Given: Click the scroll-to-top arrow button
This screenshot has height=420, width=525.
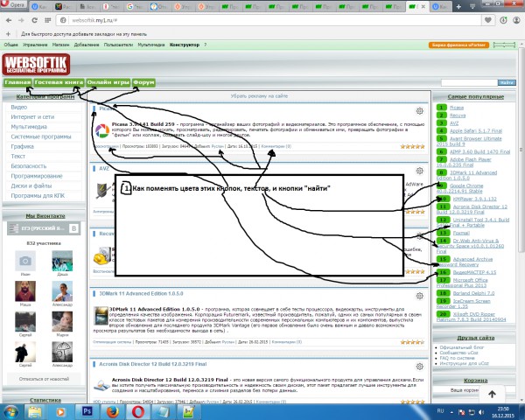Looking at the screenshot, I should pyautogui.click(x=492, y=395).
